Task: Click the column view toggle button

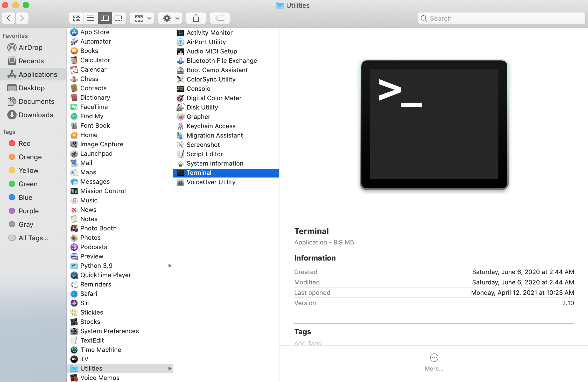Action: 104,18
